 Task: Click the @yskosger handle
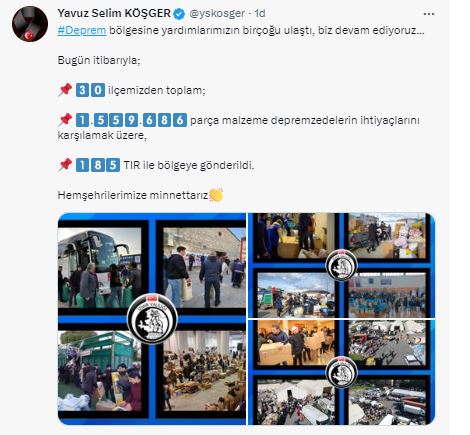pyautogui.click(x=217, y=13)
